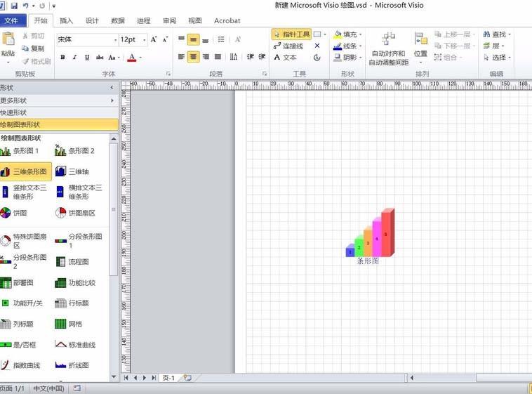
Task: Toggle underline text formatting
Action: pos(86,58)
